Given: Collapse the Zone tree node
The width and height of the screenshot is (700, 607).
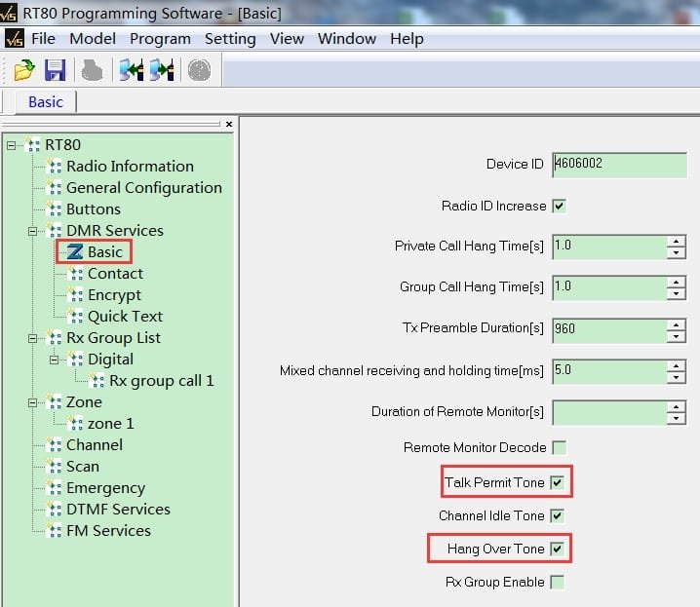Looking at the screenshot, I should coord(32,402).
